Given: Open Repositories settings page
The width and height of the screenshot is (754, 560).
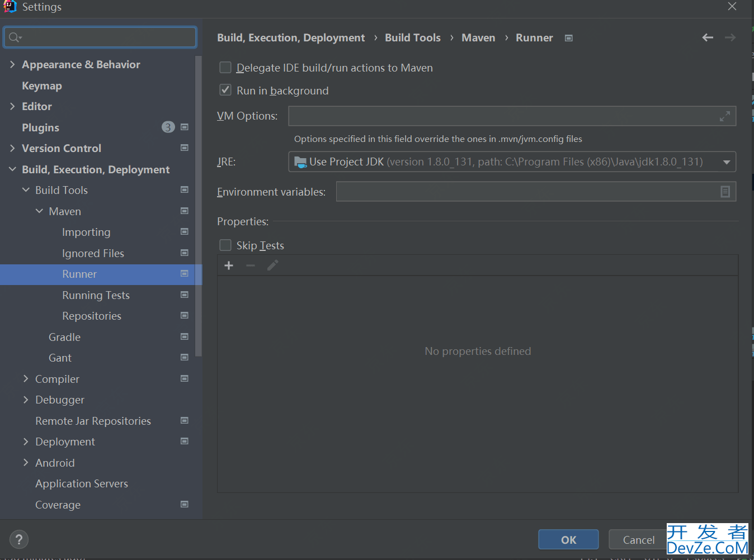Looking at the screenshot, I should tap(92, 316).
